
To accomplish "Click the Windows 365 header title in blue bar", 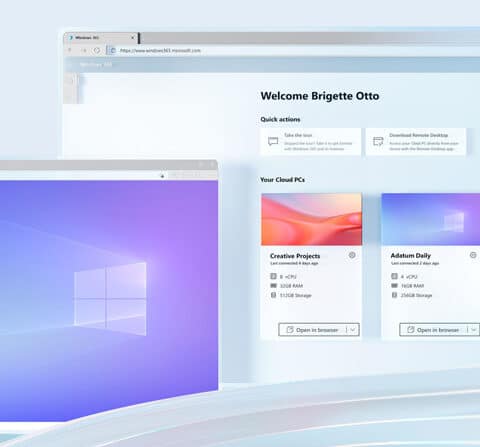I will pyautogui.click(x=96, y=64).
